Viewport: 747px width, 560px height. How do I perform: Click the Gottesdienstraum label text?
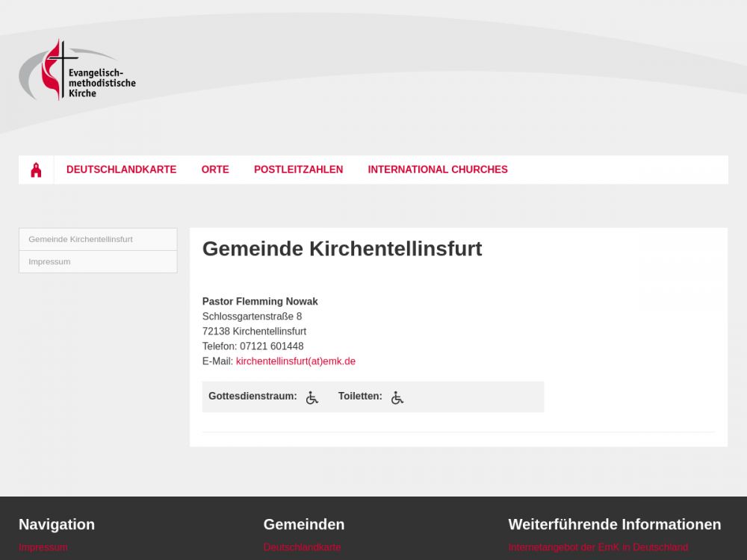252,396
